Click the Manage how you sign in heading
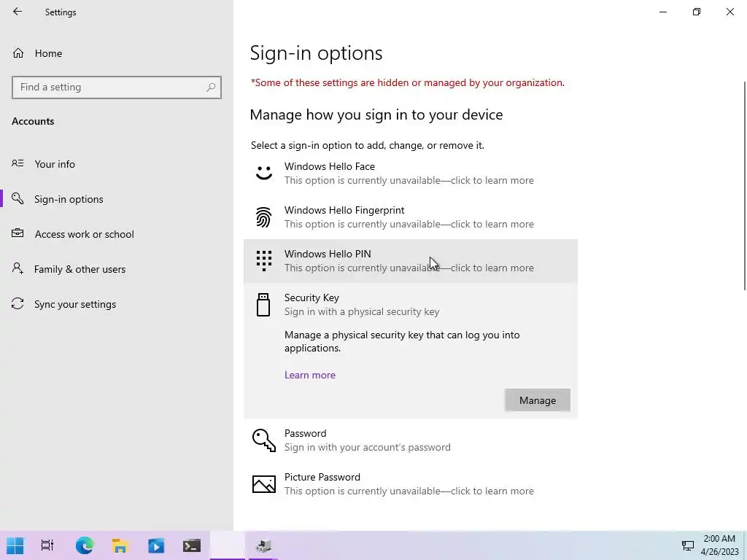 point(376,114)
